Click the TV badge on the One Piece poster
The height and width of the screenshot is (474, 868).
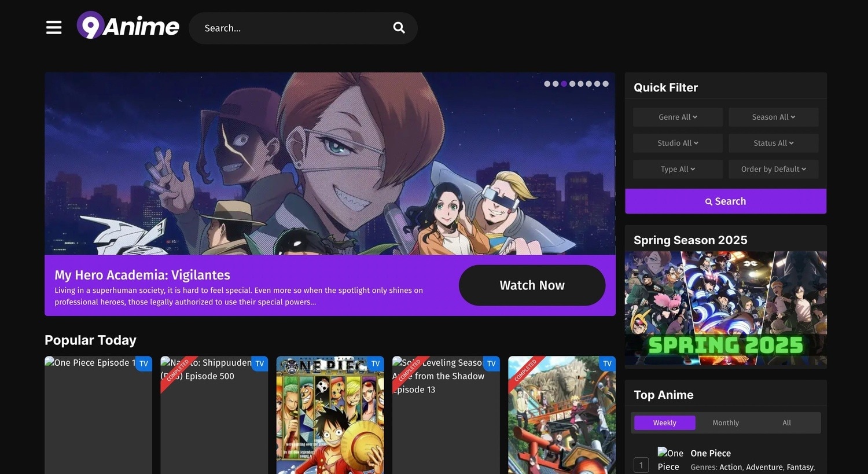375,363
